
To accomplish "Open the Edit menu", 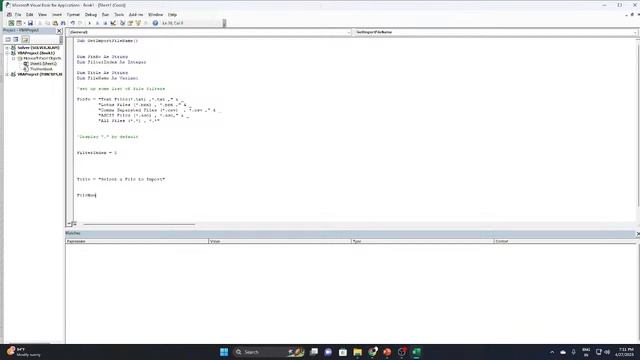I will 29,15.
